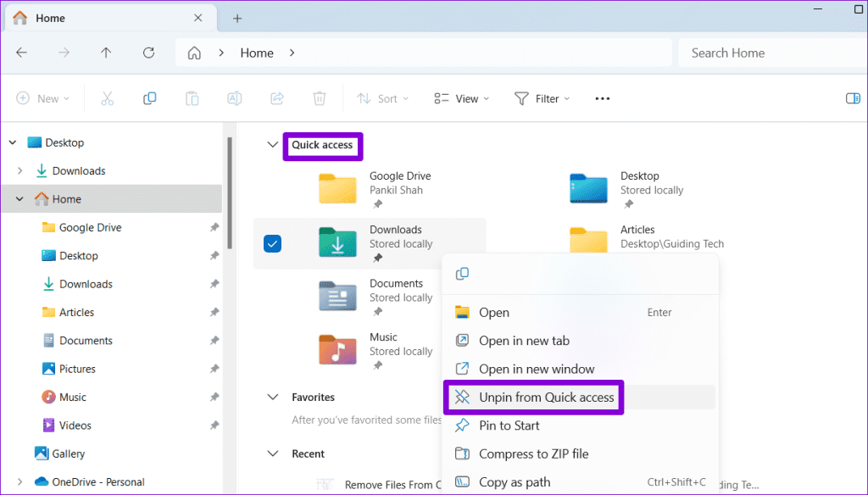Select the Rename icon in the toolbar
The image size is (868, 495).
pos(234,98)
